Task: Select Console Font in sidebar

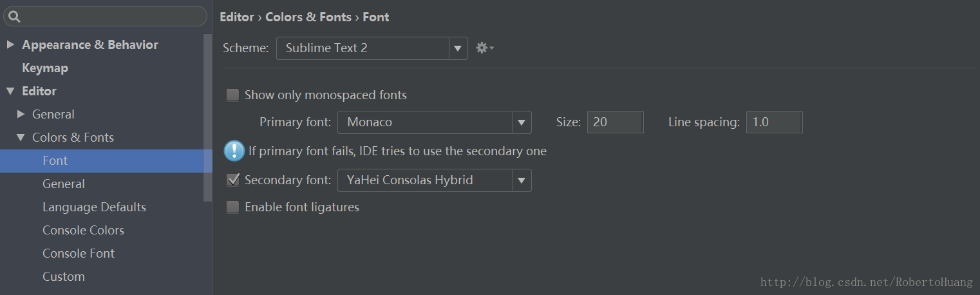Action: [79, 253]
